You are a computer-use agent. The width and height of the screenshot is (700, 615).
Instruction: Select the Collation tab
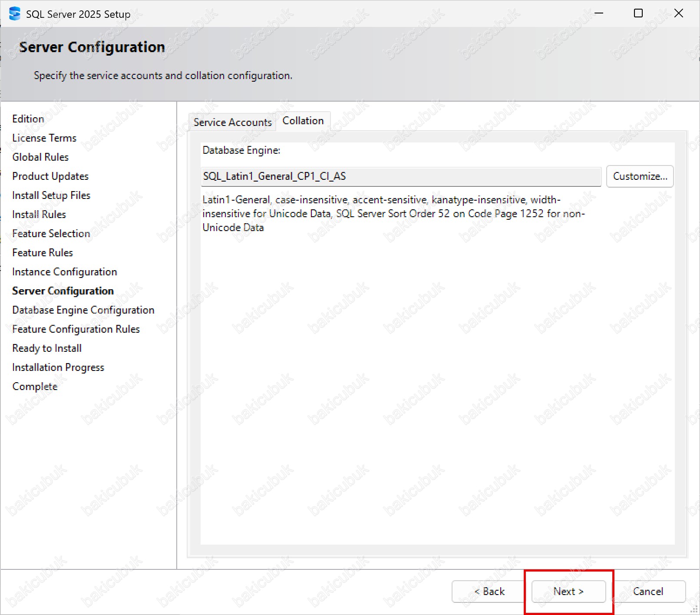[x=303, y=121]
